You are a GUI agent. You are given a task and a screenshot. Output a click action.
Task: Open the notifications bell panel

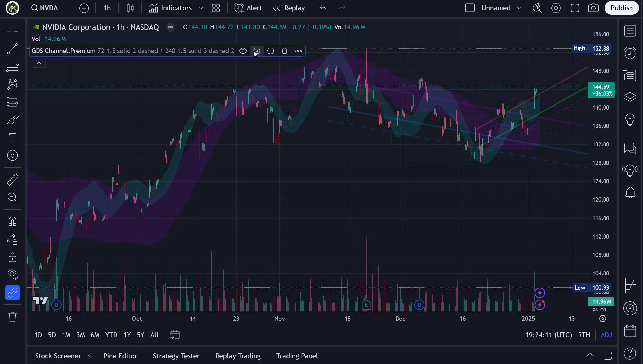coord(630,193)
